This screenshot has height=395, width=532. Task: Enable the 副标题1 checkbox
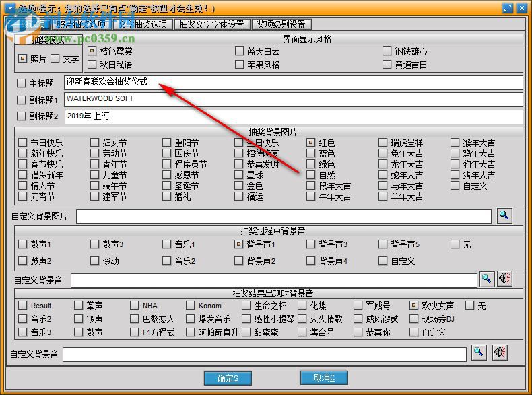click(22, 100)
